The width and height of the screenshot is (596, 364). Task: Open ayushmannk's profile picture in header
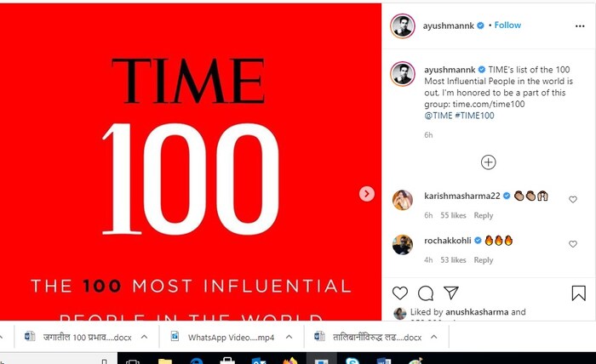tap(402, 26)
